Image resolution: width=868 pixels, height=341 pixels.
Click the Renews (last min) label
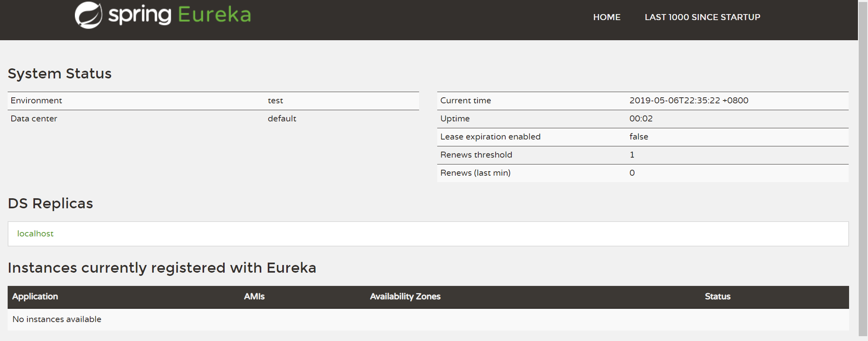click(475, 173)
